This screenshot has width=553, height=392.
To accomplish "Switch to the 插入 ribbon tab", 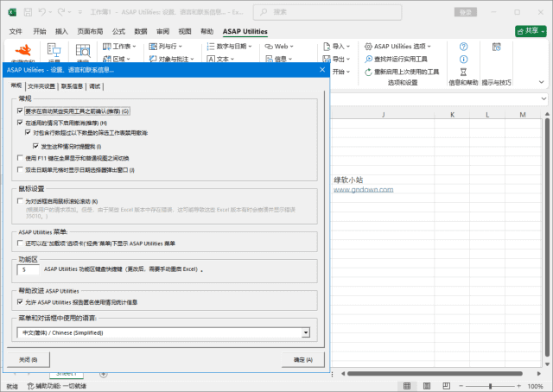I will click(61, 31).
